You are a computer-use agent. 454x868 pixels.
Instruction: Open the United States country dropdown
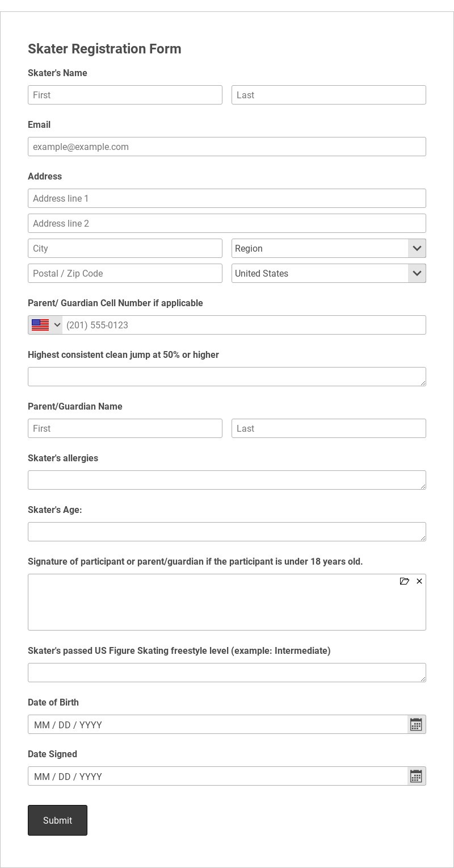[329, 273]
